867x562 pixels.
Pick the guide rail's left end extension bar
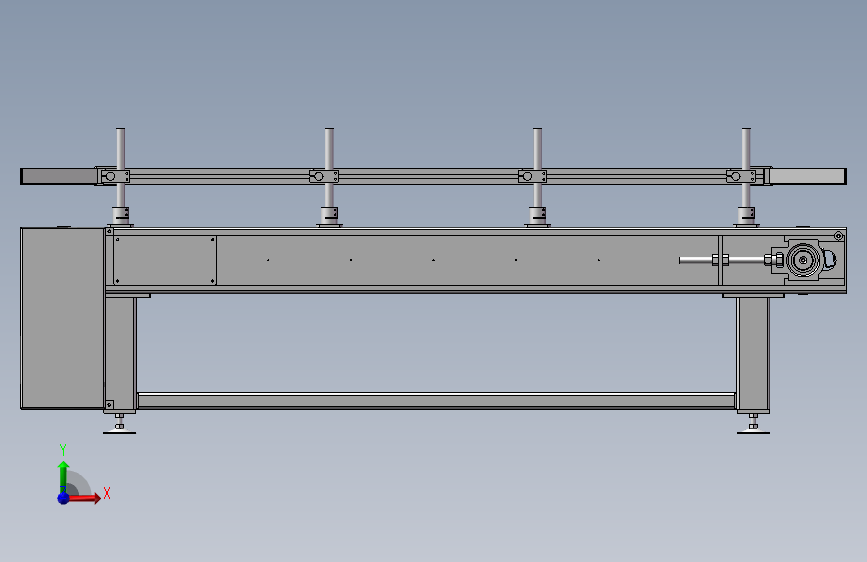click(59, 176)
